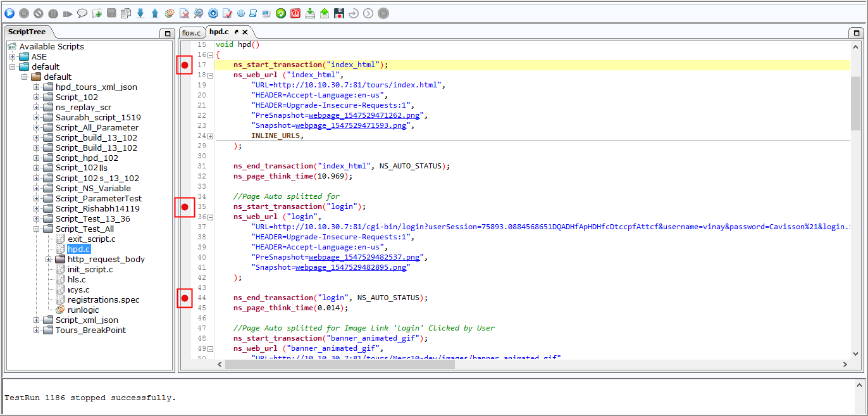
Task: Expand the folded INLINE_URLS block at line 24
Action: [211, 136]
